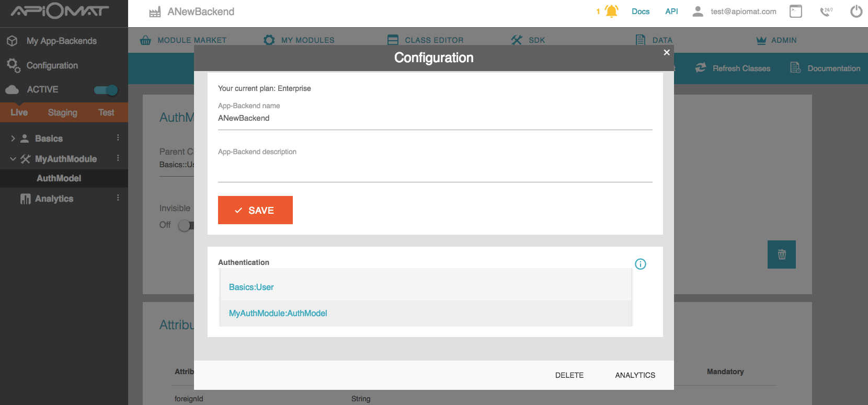Click the Configuration gears icon in sidebar
The image size is (868, 405).
point(13,65)
